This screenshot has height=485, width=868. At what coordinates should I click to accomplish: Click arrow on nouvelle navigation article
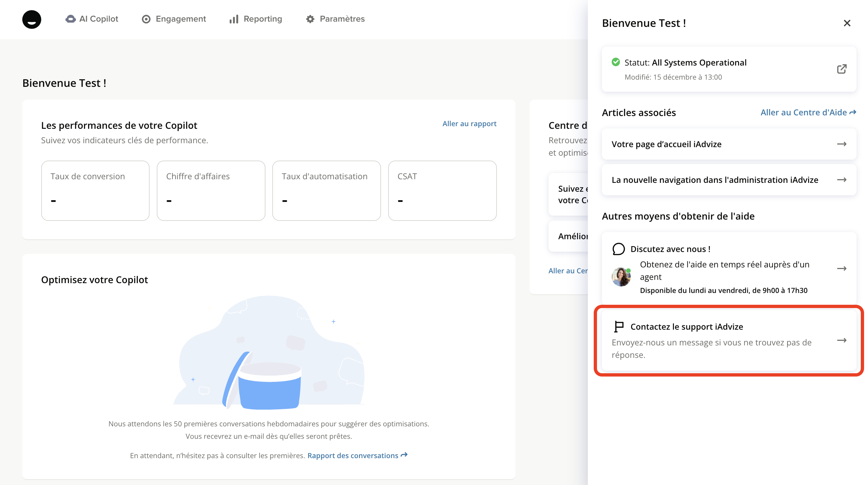pos(841,180)
